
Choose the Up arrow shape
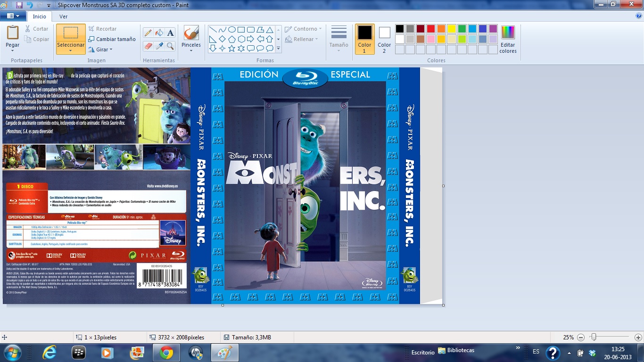click(269, 39)
